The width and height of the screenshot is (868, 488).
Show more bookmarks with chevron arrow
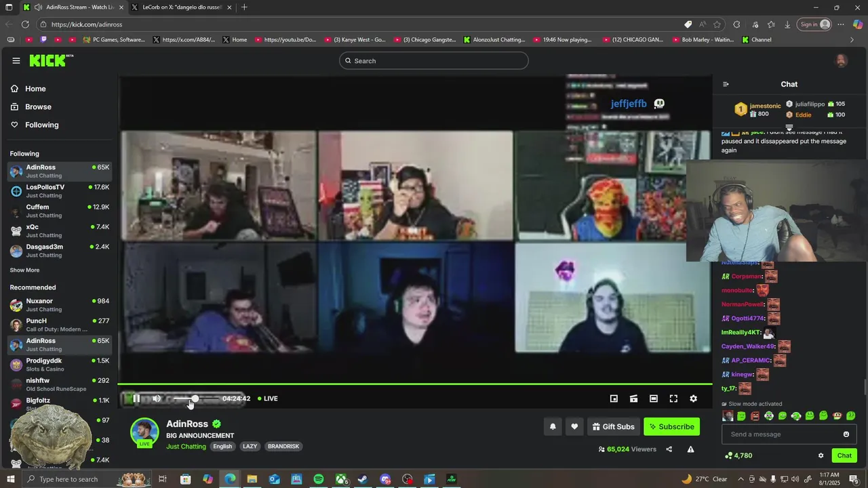pyautogui.click(x=852, y=39)
